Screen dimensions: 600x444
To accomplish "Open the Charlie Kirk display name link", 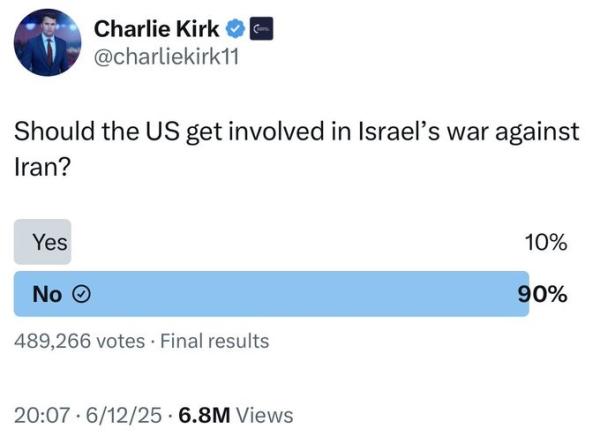I will click(x=154, y=30).
